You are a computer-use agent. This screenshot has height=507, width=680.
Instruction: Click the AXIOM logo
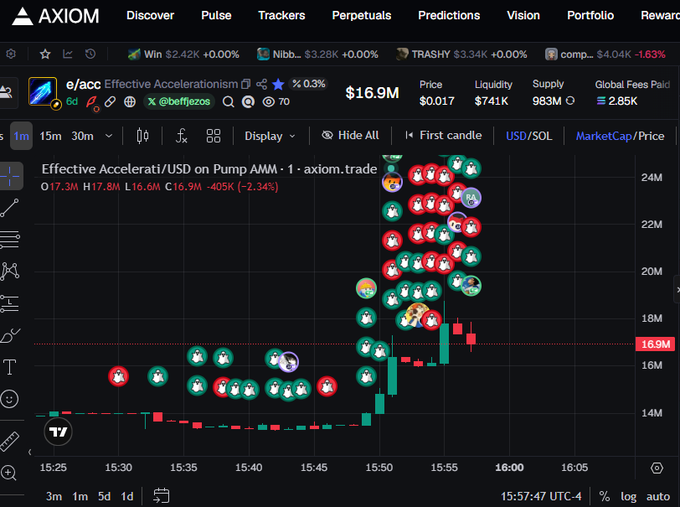(x=56, y=16)
